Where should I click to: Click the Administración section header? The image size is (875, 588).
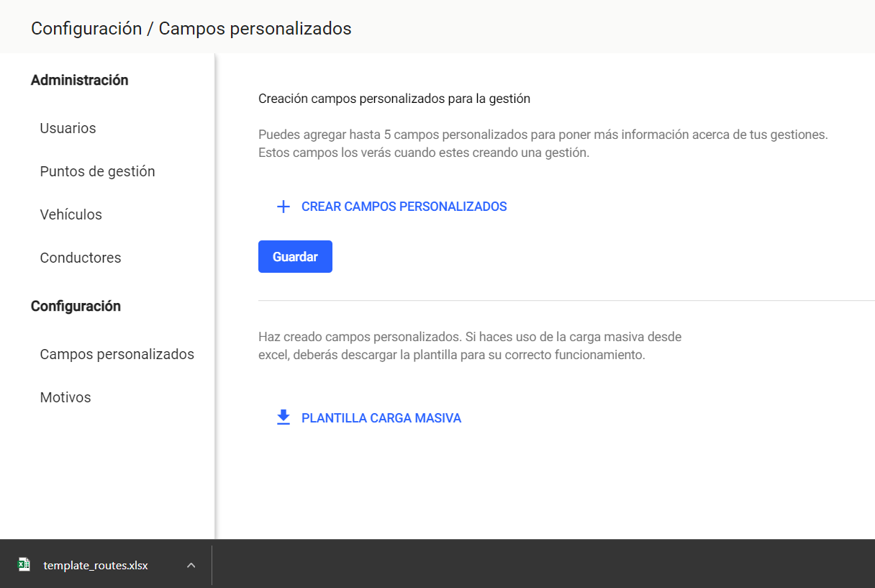[x=79, y=80]
